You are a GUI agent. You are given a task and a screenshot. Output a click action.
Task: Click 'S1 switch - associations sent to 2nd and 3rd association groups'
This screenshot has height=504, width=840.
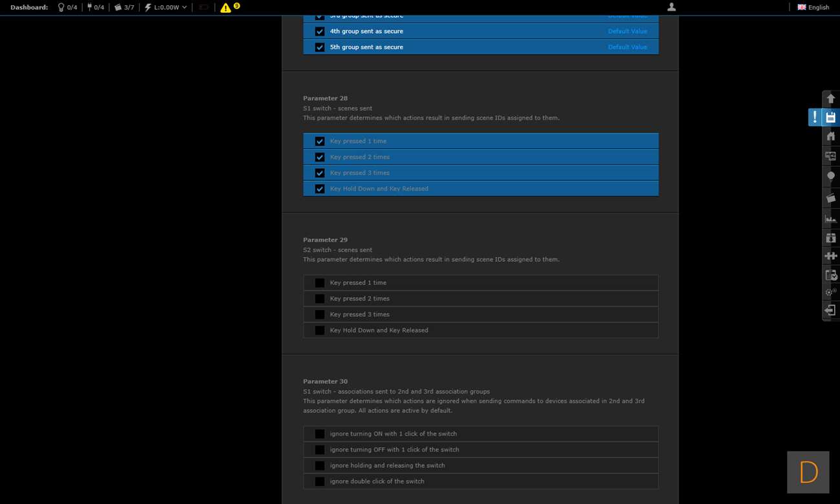point(396,391)
